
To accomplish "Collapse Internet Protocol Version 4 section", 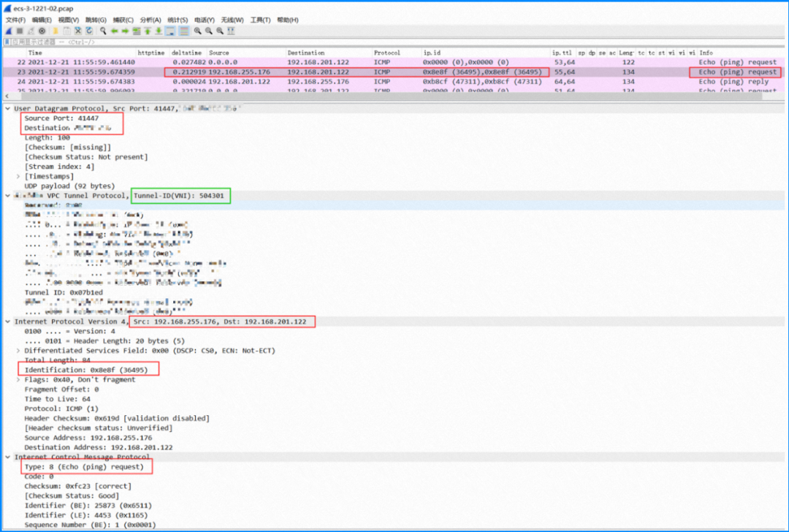I will [x=7, y=322].
